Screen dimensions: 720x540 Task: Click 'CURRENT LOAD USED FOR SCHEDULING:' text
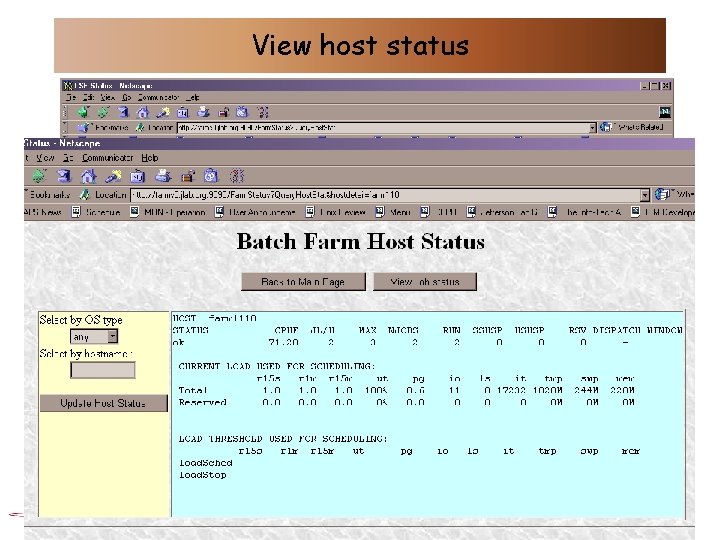277,366
